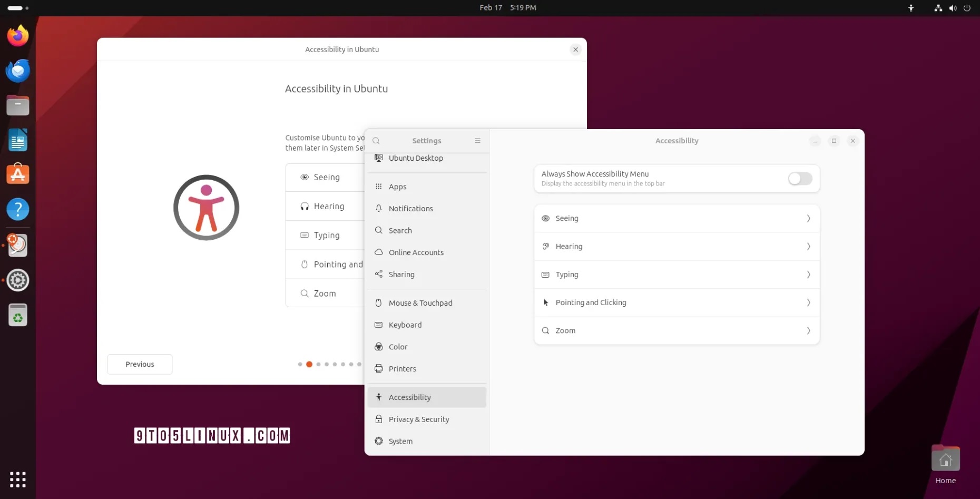980x499 pixels.
Task: Open Firefox from the dock
Action: 18,36
